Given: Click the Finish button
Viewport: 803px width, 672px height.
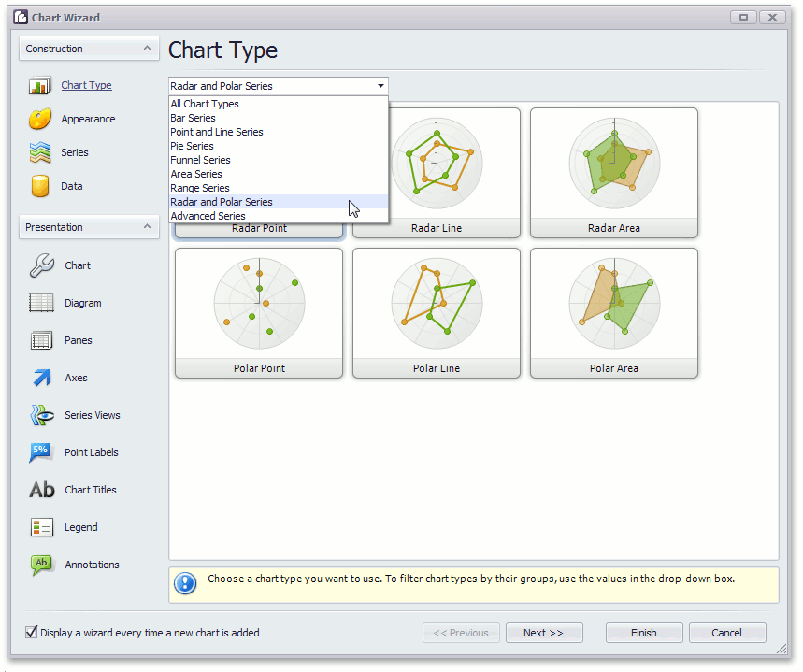Looking at the screenshot, I should [643, 633].
